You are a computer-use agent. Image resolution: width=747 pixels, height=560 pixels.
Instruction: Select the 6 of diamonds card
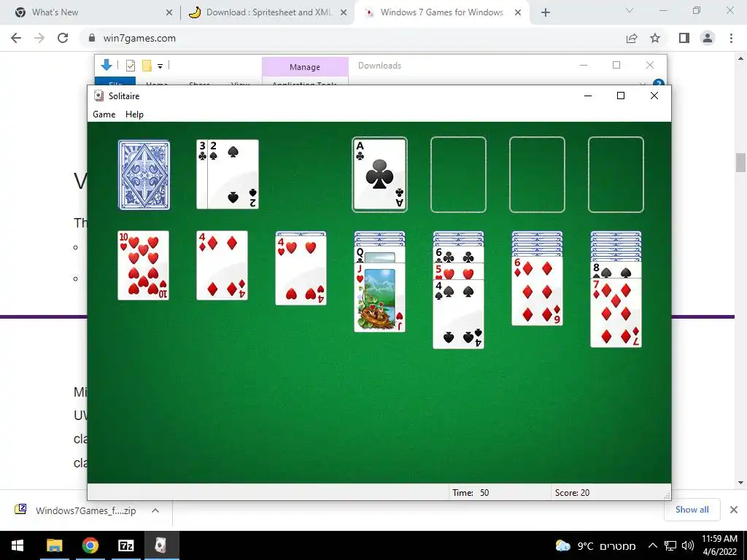[537, 291]
